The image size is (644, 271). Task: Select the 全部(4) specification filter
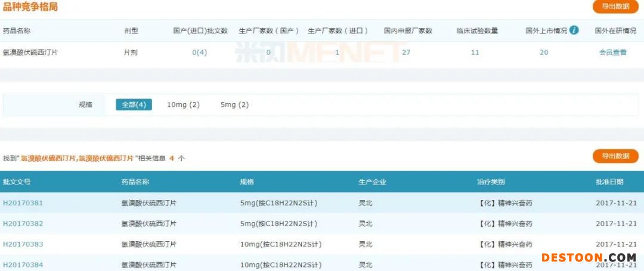(134, 104)
